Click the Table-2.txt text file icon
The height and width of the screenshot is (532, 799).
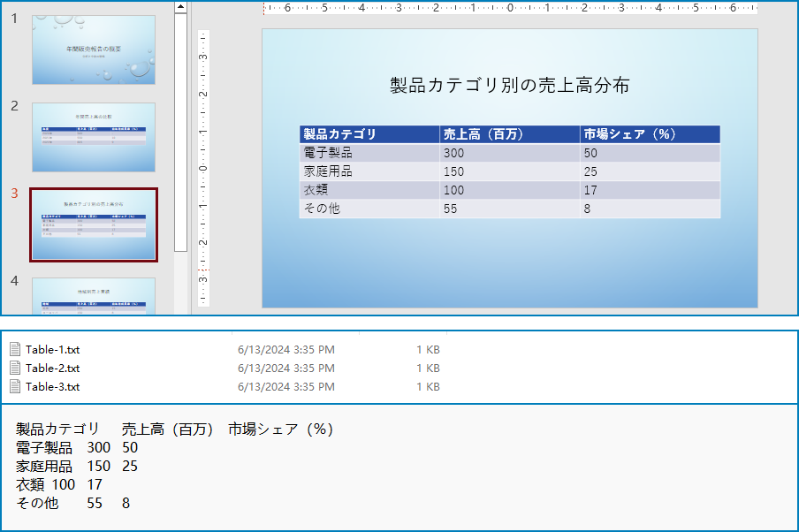[15, 368]
